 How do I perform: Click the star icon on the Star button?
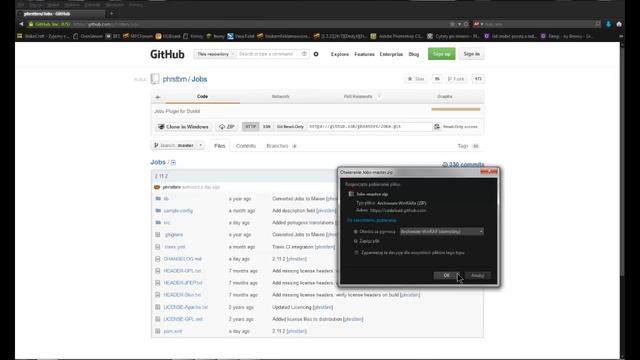pos(410,79)
